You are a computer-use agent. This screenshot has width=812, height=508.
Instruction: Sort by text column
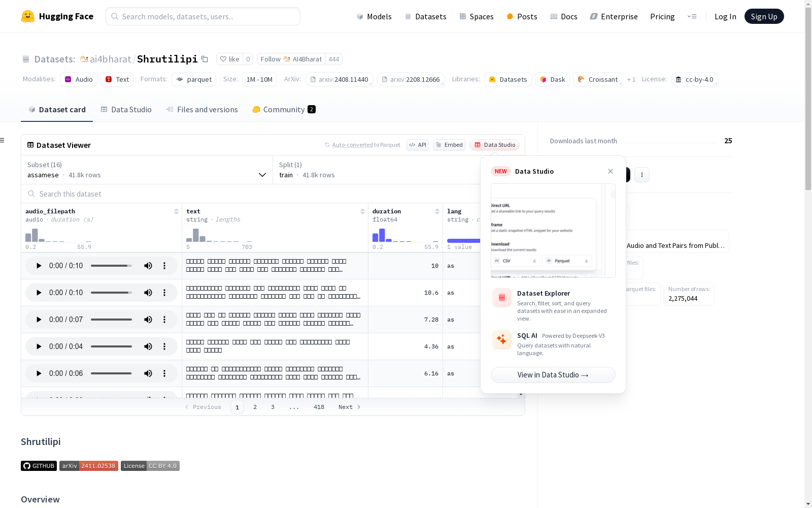(362, 211)
